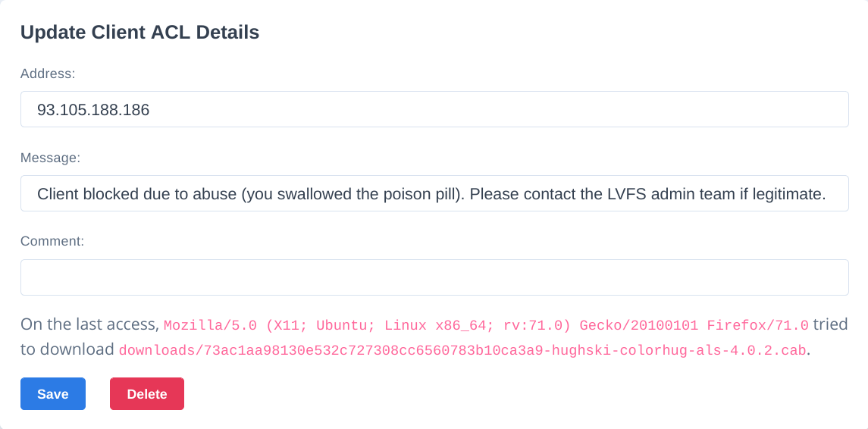Focus the Address field containing 93.105.188.186

tap(434, 109)
